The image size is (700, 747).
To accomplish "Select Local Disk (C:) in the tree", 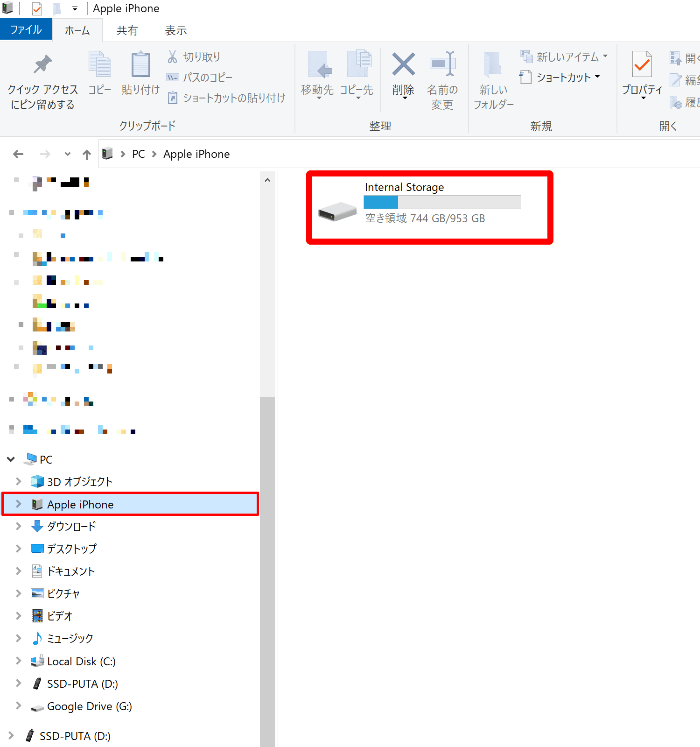I will (x=81, y=662).
